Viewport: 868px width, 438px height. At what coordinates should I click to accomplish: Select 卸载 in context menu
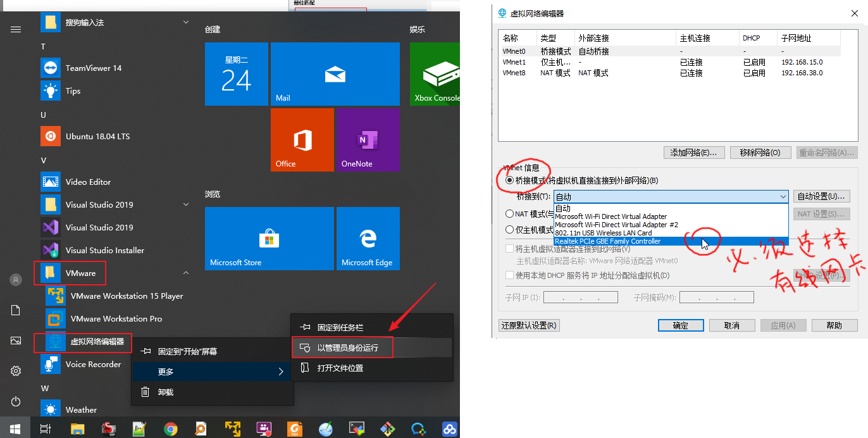[213, 392]
